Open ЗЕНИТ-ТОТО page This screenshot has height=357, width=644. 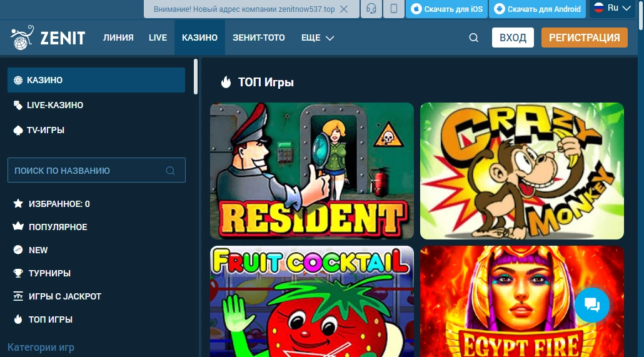pos(259,38)
